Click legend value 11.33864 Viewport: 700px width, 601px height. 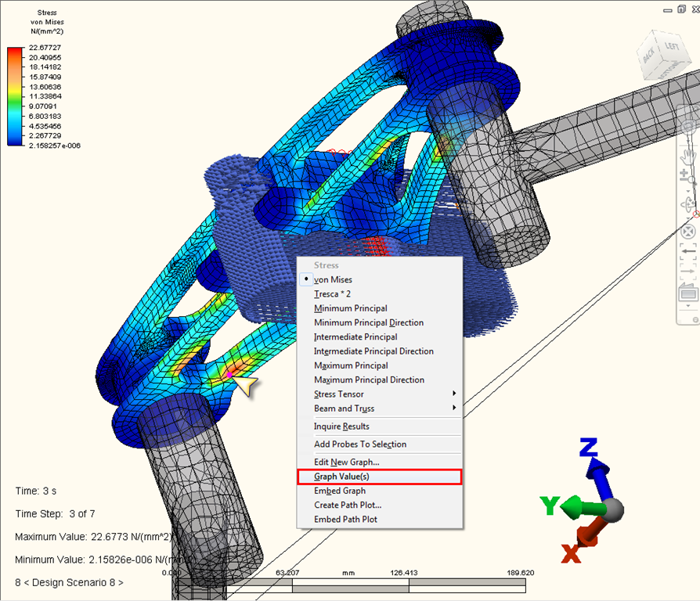pyautogui.click(x=45, y=96)
